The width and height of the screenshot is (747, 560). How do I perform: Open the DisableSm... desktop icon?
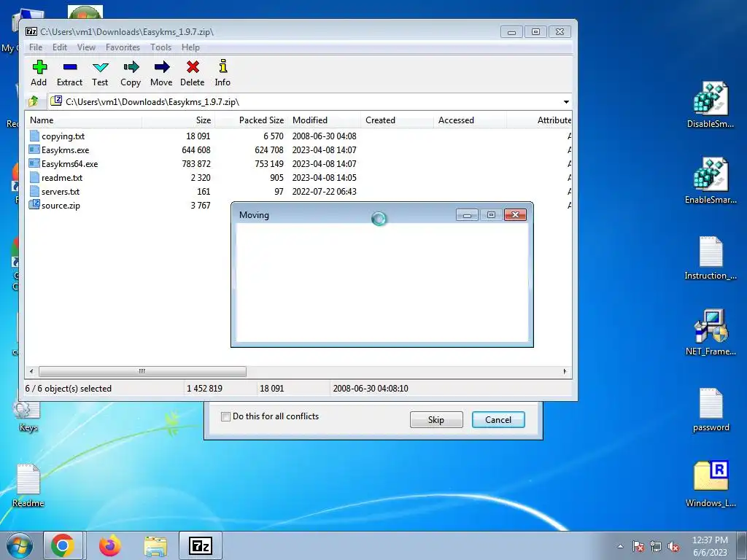(x=711, y=105)
